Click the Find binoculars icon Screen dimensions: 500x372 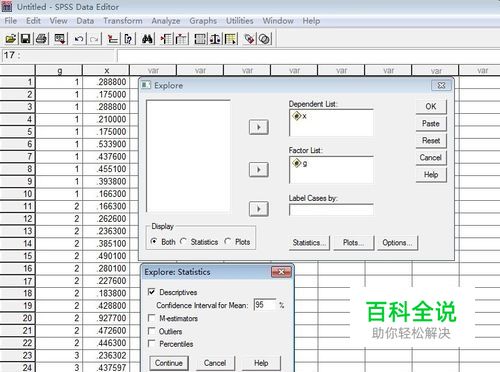pos(147,39)
